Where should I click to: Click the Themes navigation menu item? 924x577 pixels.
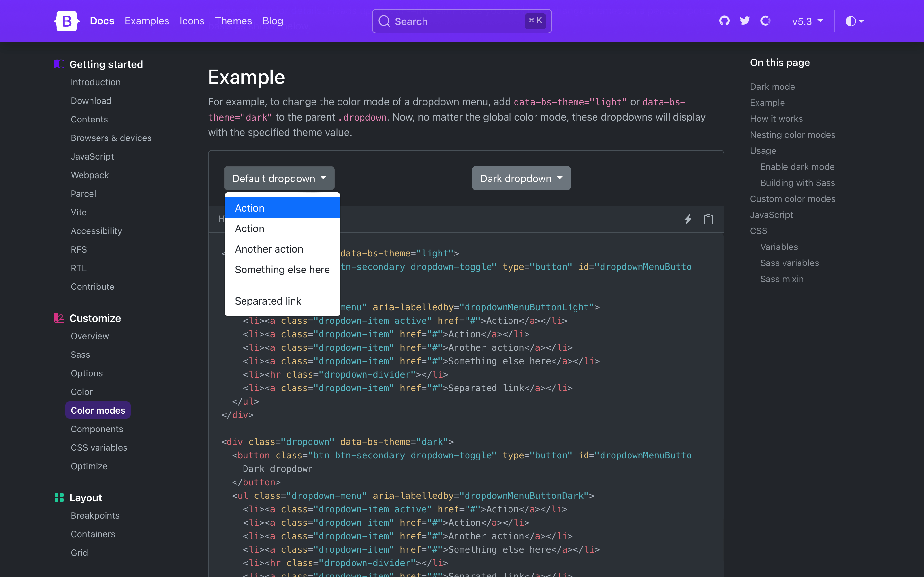click(234, 21)
